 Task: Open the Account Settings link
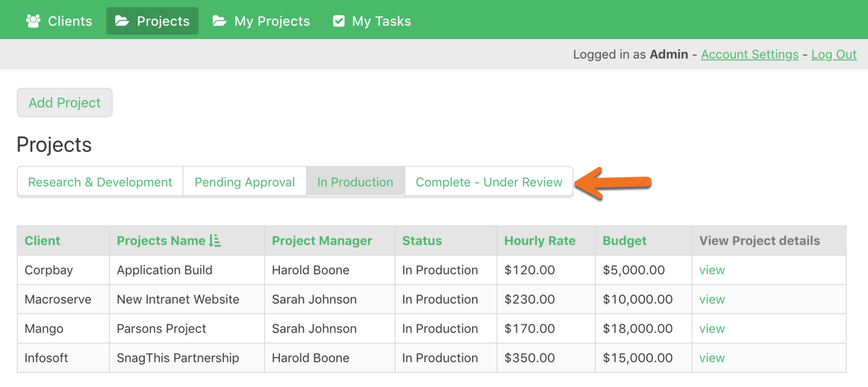click(749, 54)
